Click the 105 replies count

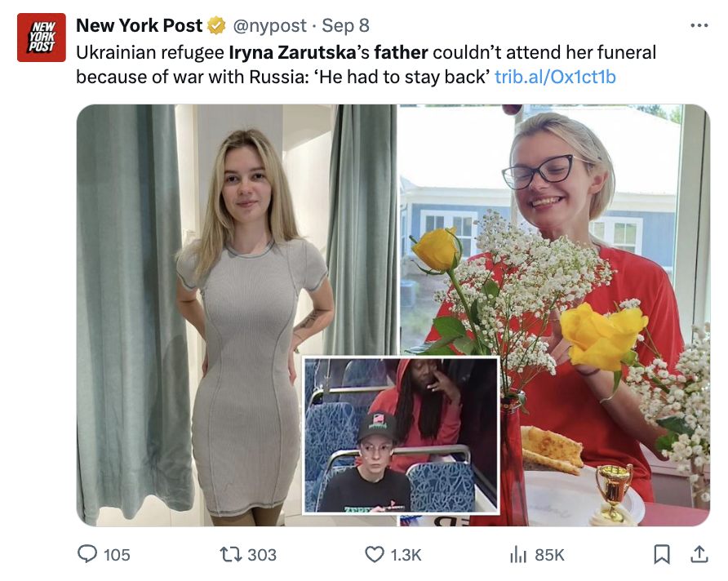(117, 555)
